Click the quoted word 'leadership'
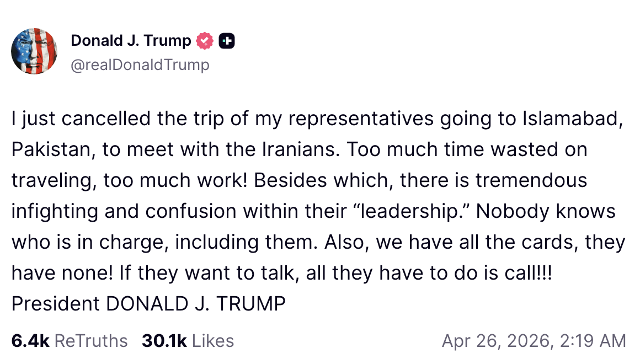640x364 pixels. click(x=411, y=211)
